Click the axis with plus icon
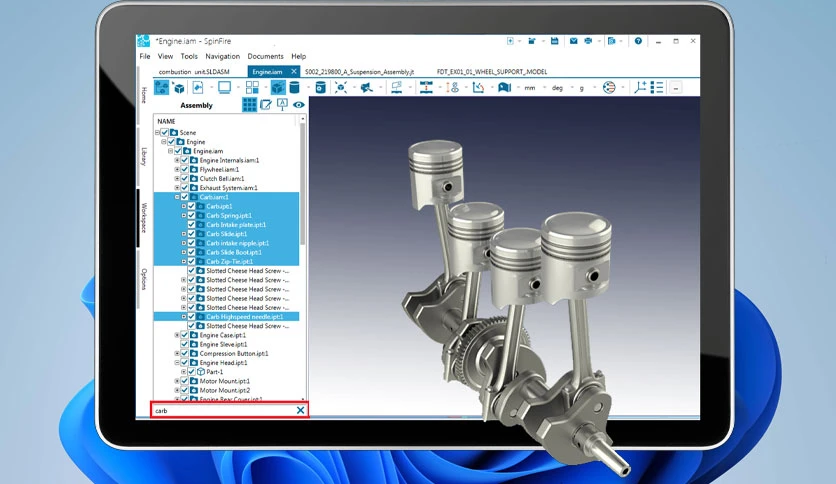 click(x=640, y=87)
